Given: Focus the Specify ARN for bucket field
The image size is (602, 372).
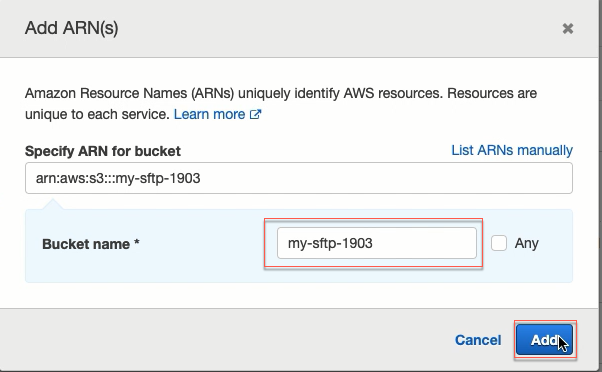Looking at the screenshot, I should click(x=299, y=178).
